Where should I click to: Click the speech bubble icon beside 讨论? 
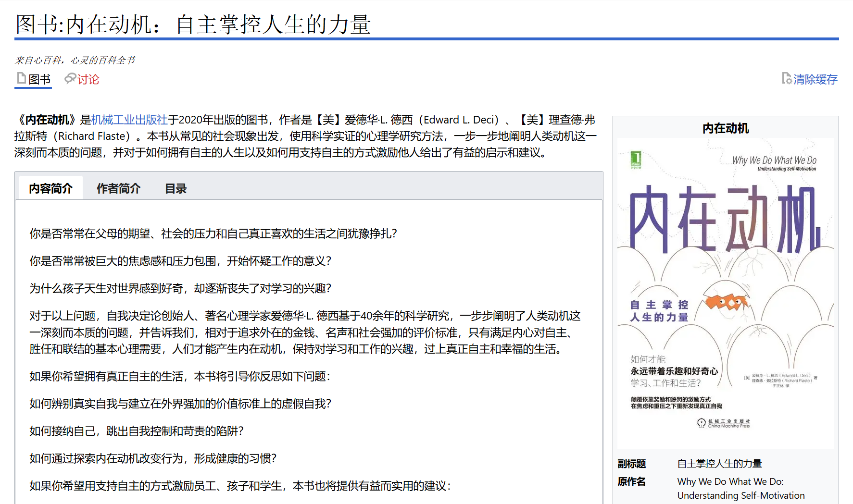click(70, 78)
